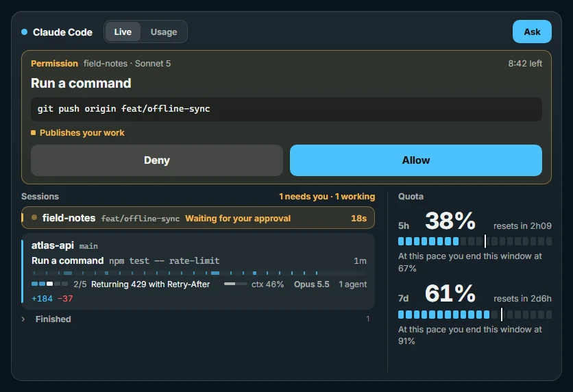Deny the git push command
Screen dimensions: 573x392
tap(157, 160)
